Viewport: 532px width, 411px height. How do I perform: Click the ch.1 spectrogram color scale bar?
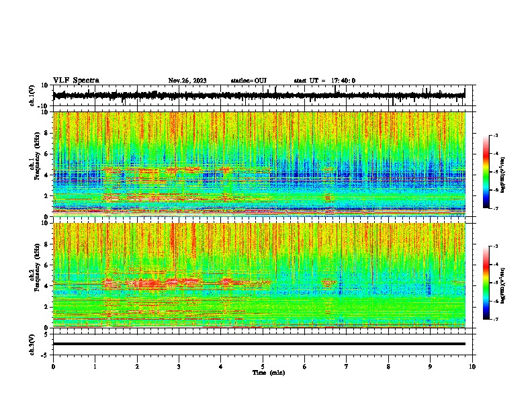click(x=486, y=172)
